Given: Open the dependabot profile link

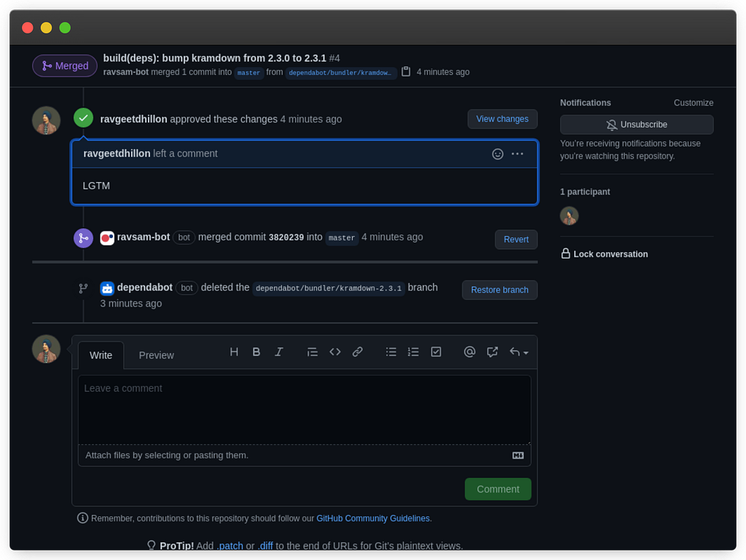Looking at the screenshot, I should pos(145,287).
